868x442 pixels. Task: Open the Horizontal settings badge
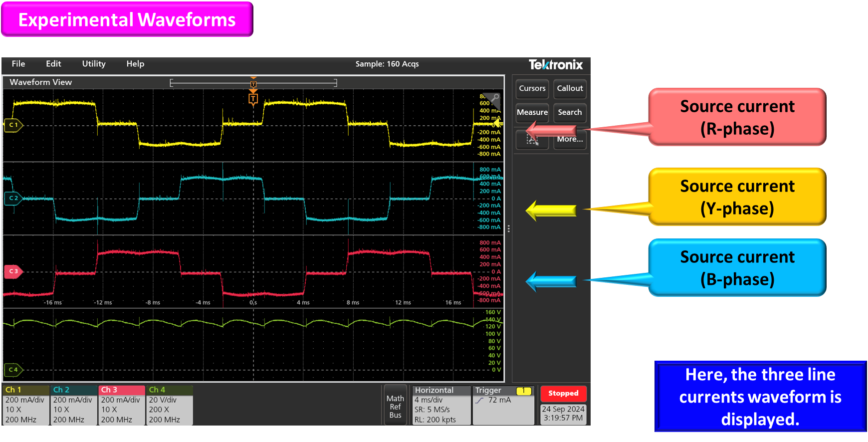click(x=441, y=405)
